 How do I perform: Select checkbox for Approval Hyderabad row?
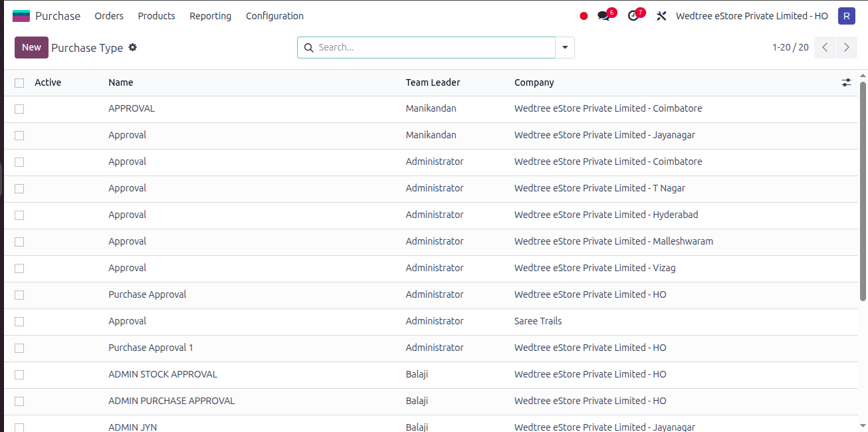coord(19,215)
